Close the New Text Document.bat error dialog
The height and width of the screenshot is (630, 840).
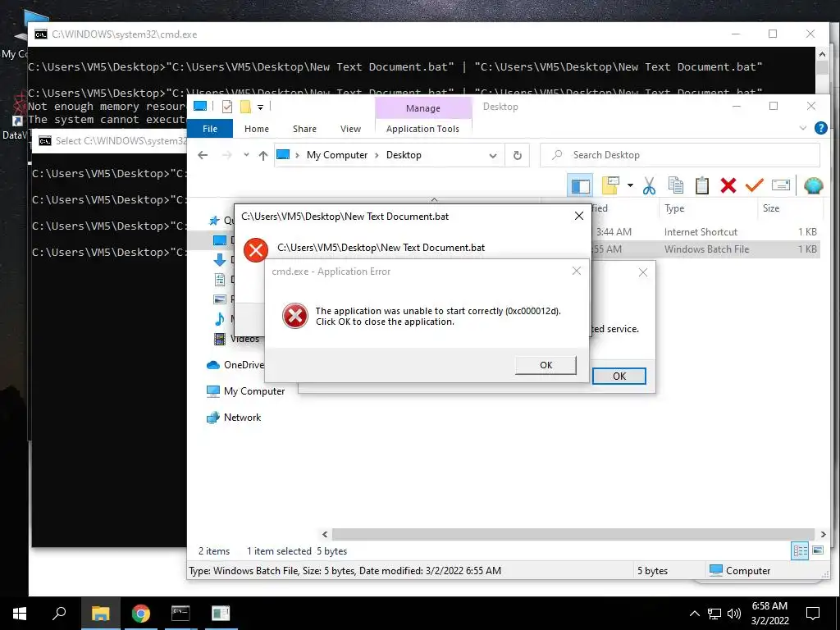click(x=579, y=216)
